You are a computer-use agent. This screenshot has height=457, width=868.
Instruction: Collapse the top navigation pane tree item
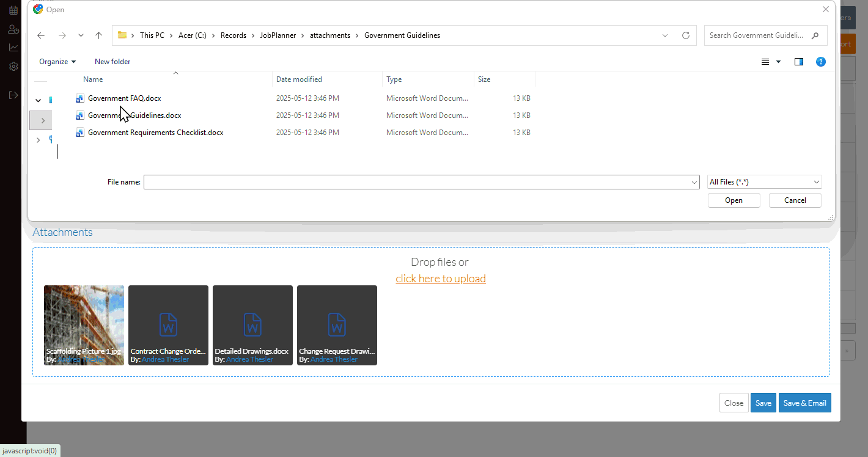click(x=39, y=100)
